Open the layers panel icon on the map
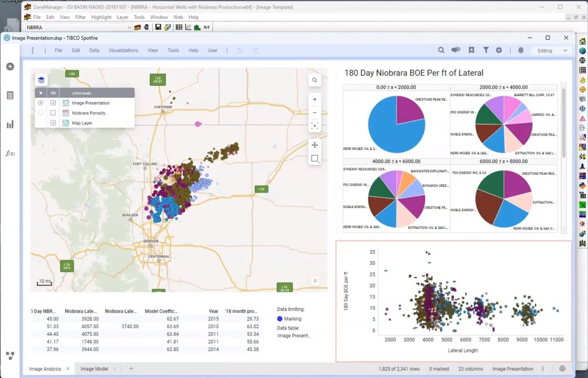 coord(41,79)
